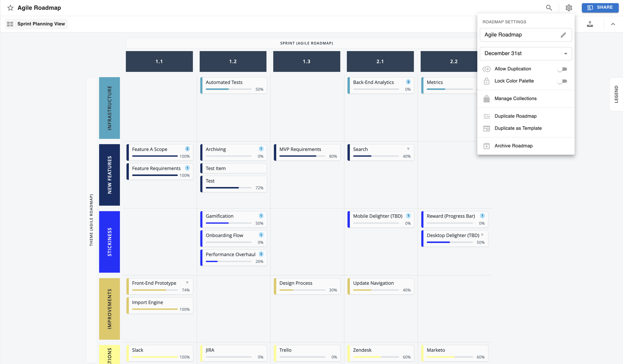The image size is (623, 364).
Task: Open the search magnifier icon
Action: tap(549, 8)
